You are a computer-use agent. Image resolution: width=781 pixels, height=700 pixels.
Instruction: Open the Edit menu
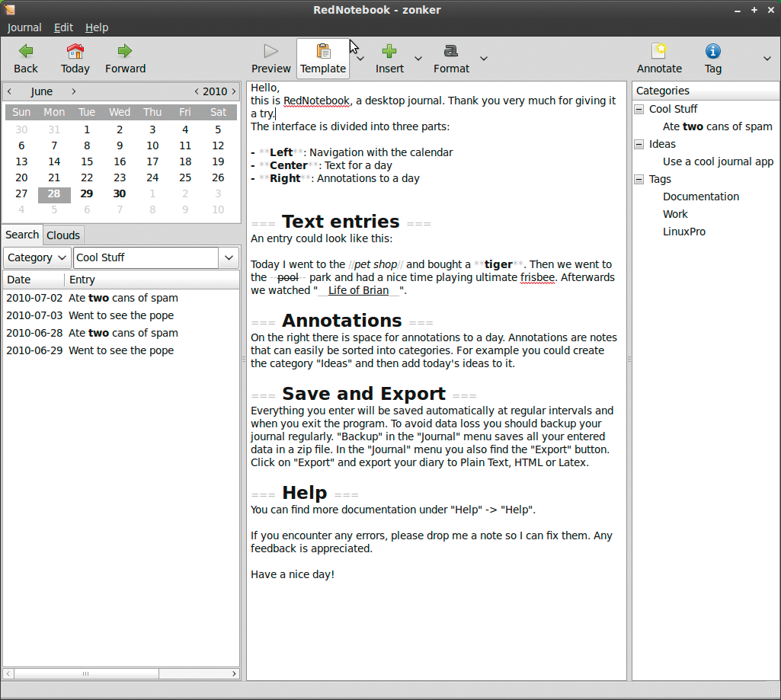64,27
